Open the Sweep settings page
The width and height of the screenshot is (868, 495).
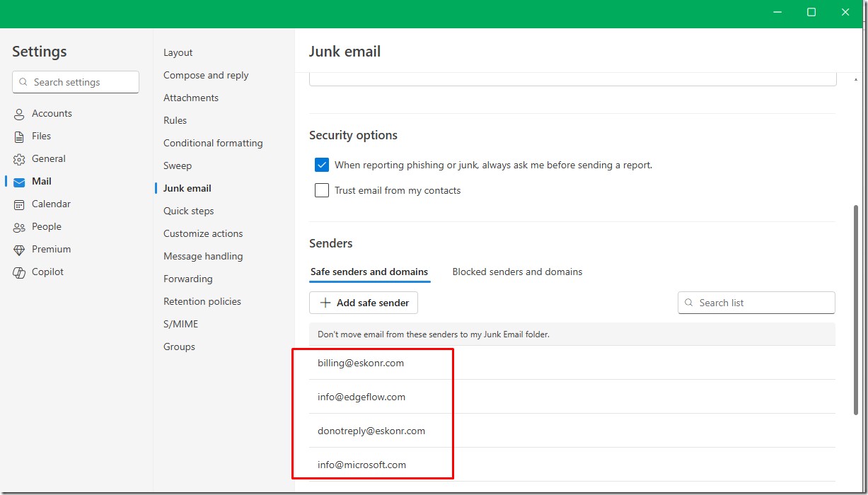[x=177, y=165]
